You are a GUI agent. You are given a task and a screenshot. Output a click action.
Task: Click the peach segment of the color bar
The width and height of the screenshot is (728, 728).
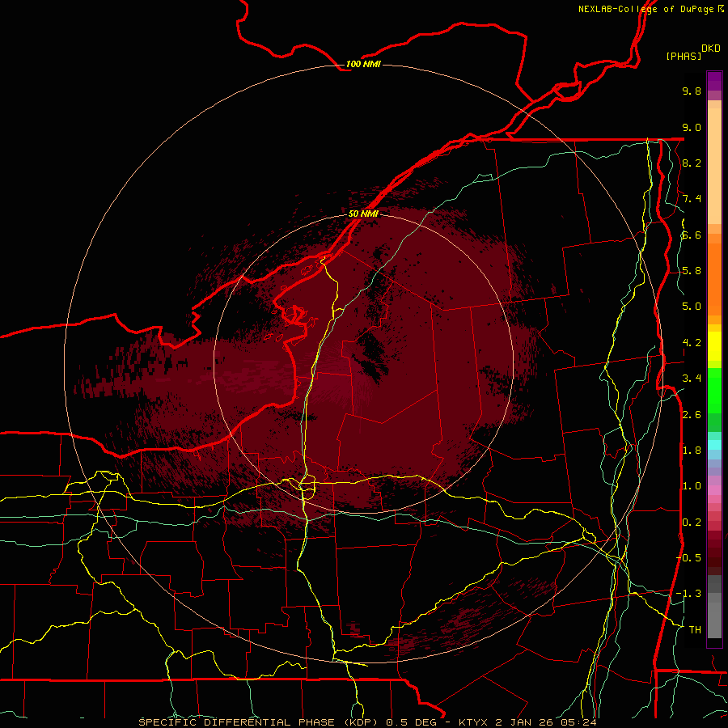[714, 163]
